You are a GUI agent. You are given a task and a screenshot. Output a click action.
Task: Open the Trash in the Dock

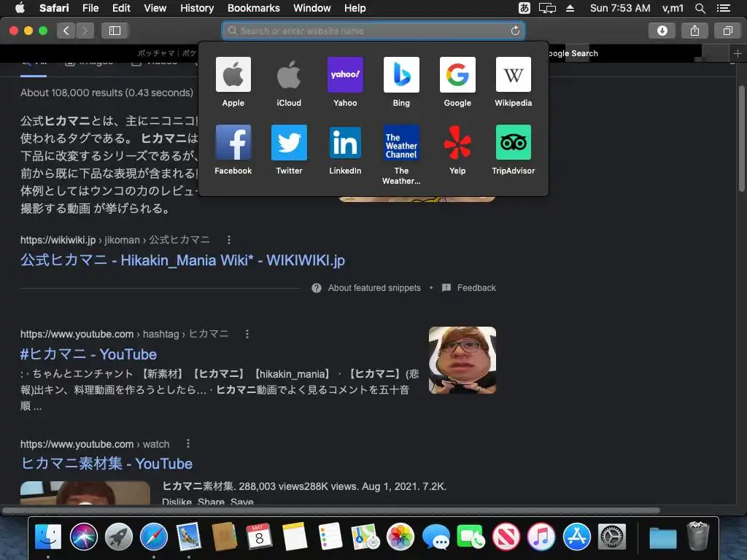tap(698, 537)
